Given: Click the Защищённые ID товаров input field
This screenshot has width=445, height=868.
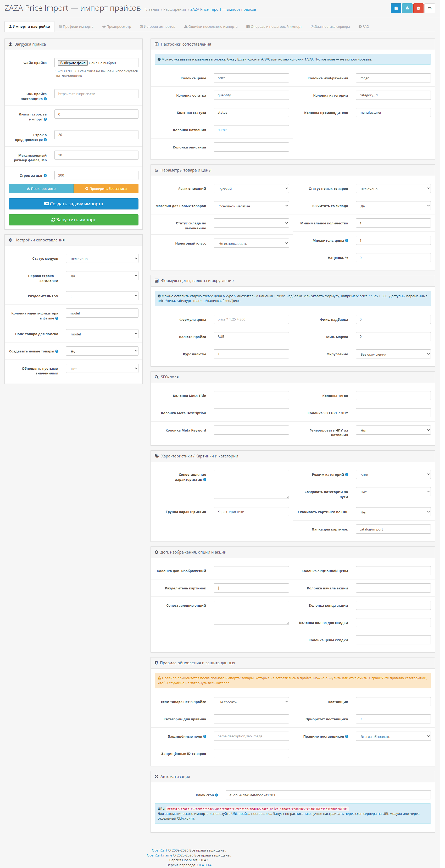Looking at the screenshot, I should pyautogui.click(x=251, y=753).
